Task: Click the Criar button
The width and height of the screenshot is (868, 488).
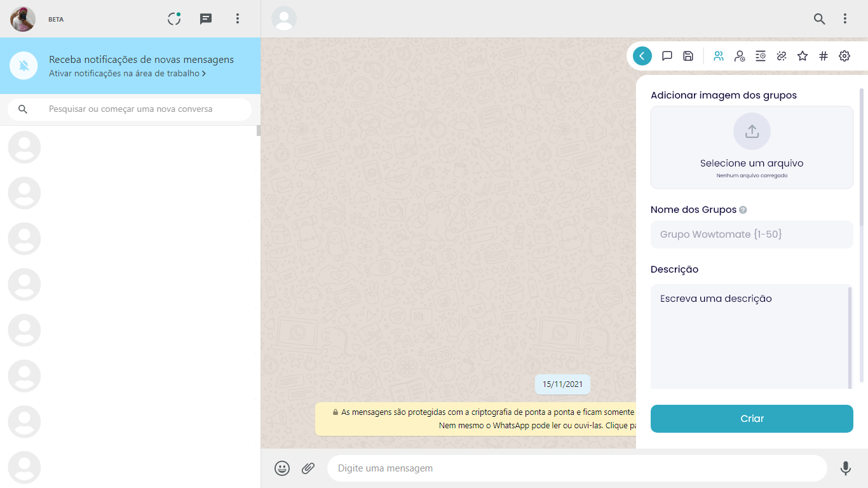Action: pos(752,419)
